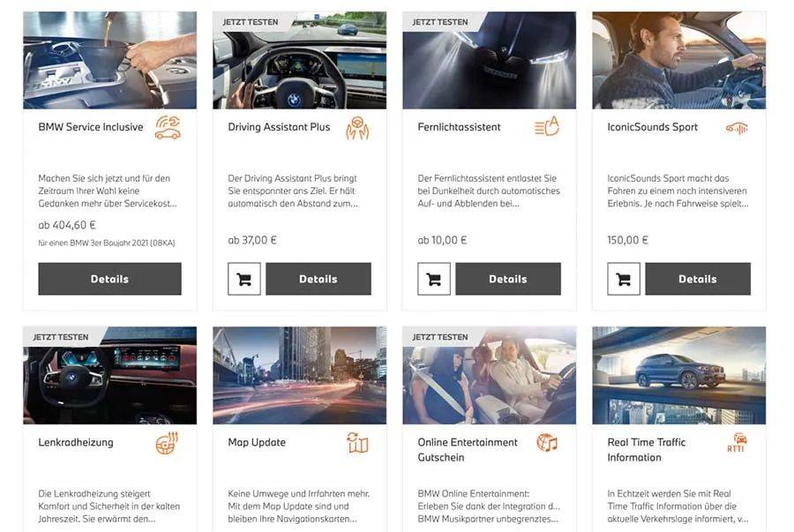Viewport: 794px width, 532px height.
Task: Add Fernlichtassistent to shopping cart
Action: [x=434, y=279]
